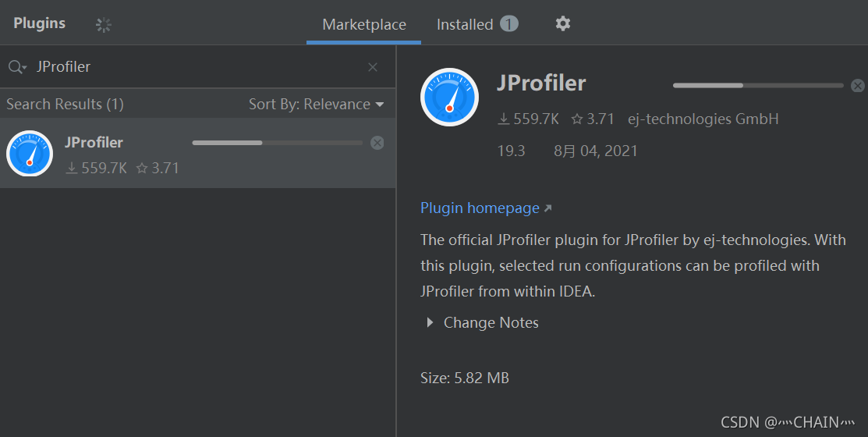Click the Size: 5.82 MB text
Viewport: 868px width, 437px height.
465,378
